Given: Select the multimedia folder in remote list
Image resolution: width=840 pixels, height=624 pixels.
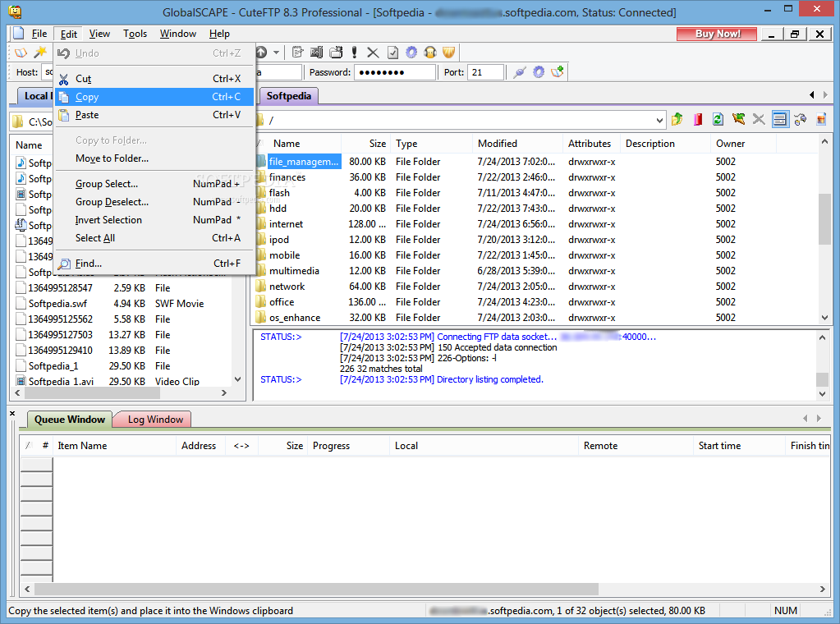Looking at the screenshot, I should [294, 271].
